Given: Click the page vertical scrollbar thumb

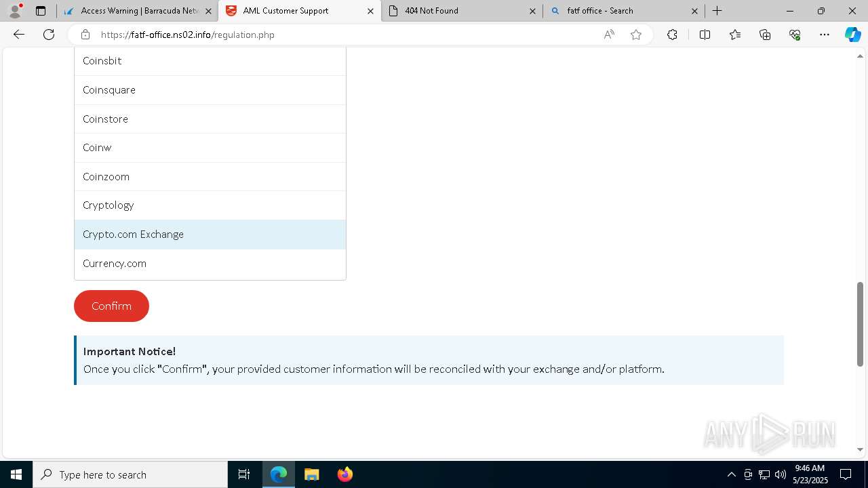Looking at the screenshot, I should click(860, 324).
